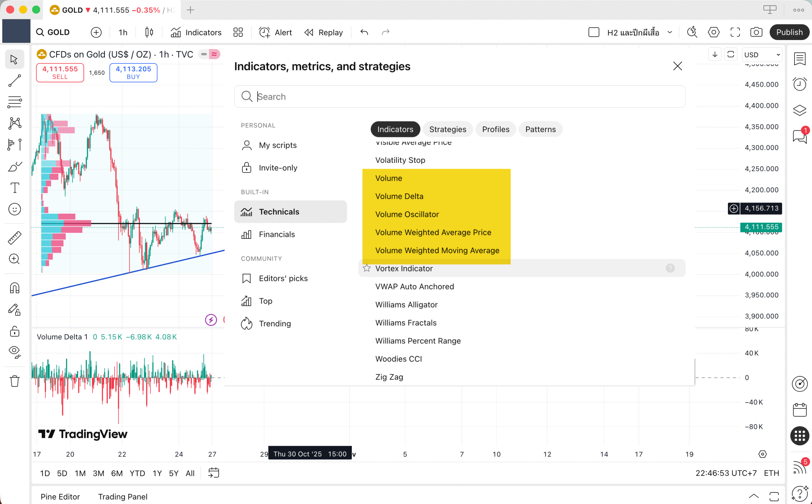
Task: Open the Financials category
Action: (277, 234)
